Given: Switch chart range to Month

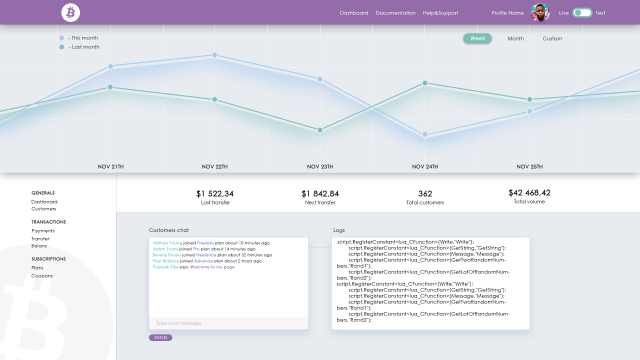Looking at the screenshot, I should [516, 38].
